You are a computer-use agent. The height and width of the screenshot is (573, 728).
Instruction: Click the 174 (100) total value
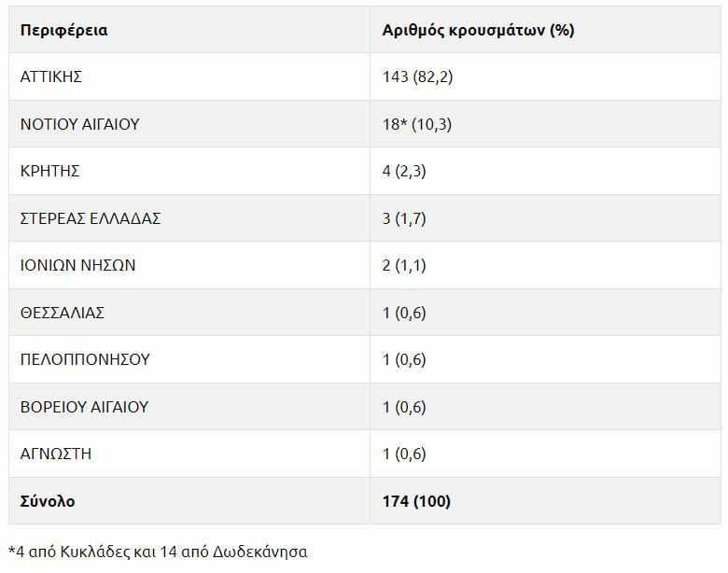[x=416, y=501]
